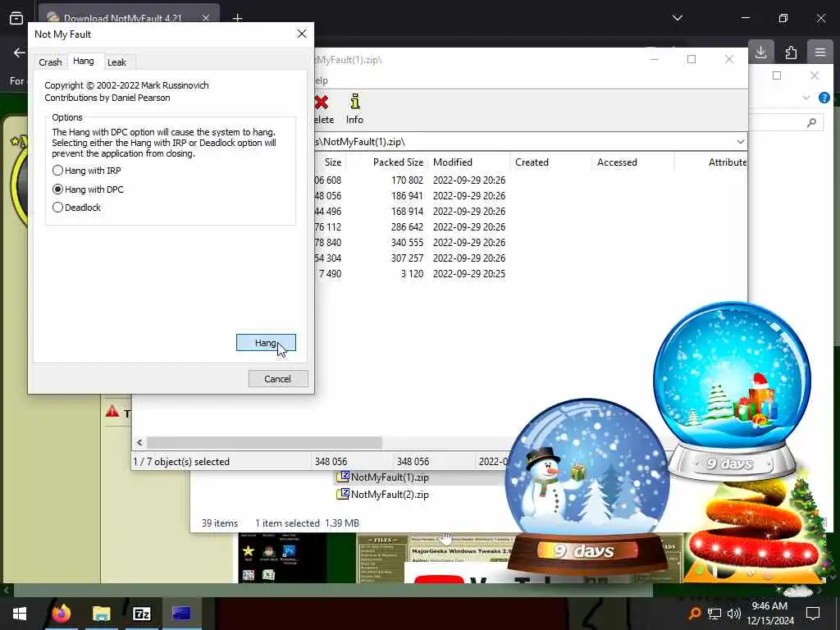The height and width of the screenshot is (630, 840).
Task: Click the 7-Zip horizontal scrollbar thumb
Action: [x=264, y=442]
